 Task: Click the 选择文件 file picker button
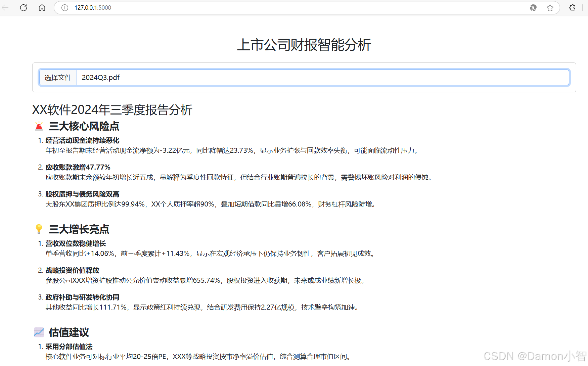(x=58, y=77)
